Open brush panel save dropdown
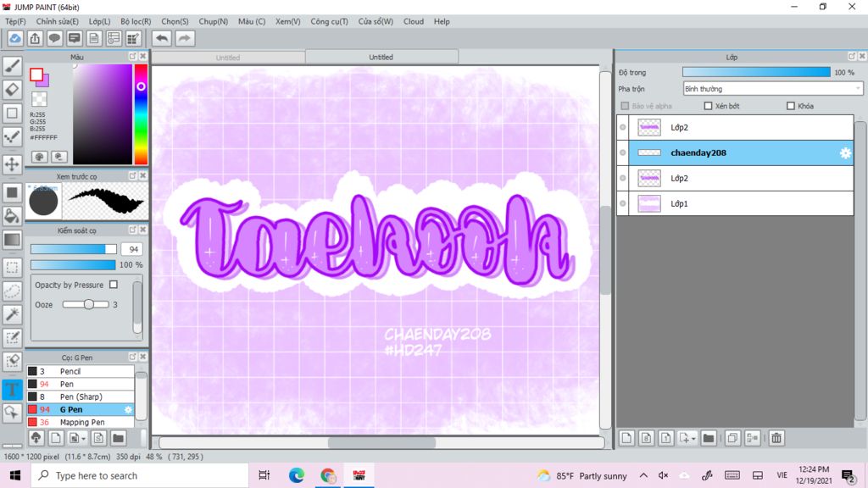Viewport: 868px width, 488px height. (84, 438)
